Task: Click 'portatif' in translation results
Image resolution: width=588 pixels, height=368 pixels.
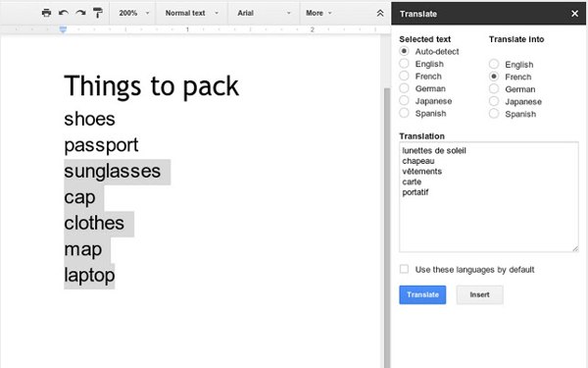Action: coord(416,192)
